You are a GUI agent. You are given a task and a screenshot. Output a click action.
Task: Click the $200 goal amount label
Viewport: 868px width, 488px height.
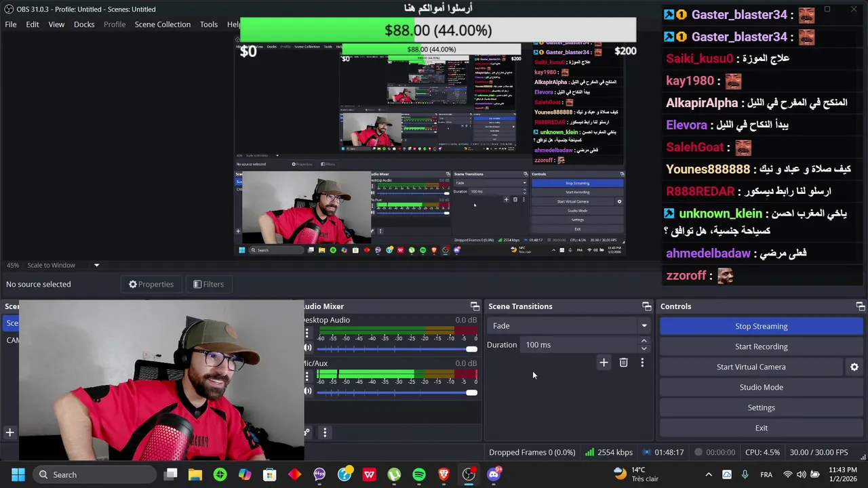pyautogui.click(x=625, y=51)
